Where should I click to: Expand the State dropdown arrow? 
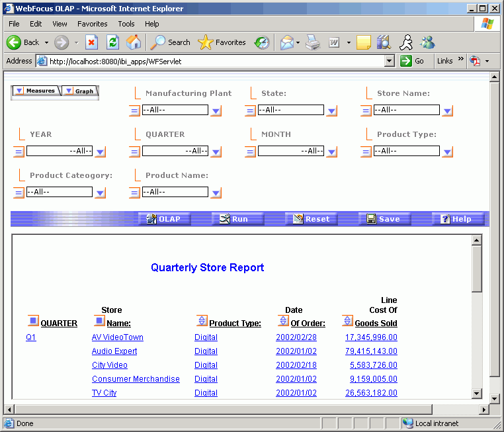[332, 111]
